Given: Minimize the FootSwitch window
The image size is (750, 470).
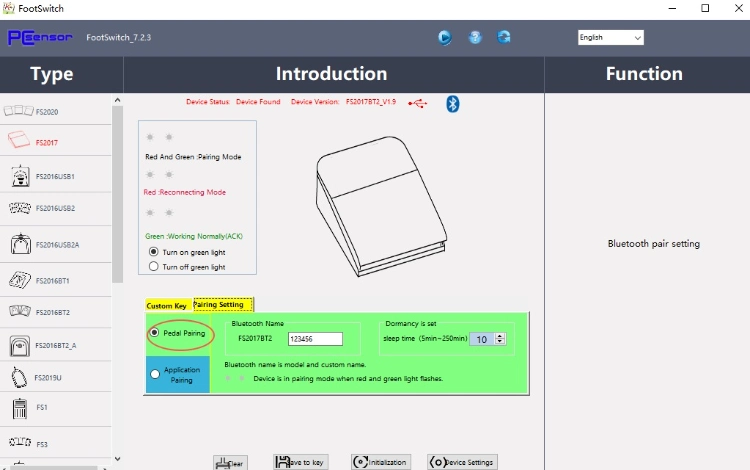Looking at the screenshot, I should click(672, 8).
